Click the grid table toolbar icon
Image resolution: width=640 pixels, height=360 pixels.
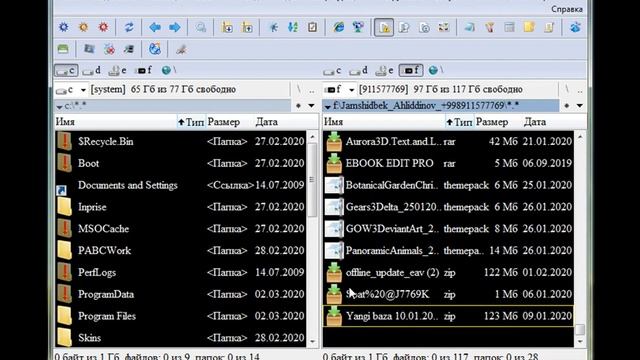pos(509,27)
